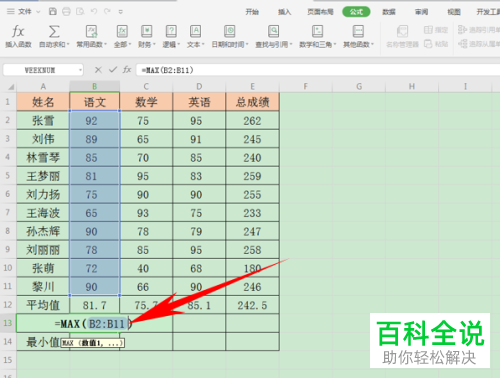The width and height of the screenshot is (500, 378).
Task: Click name cell 黎川
Action: pos(43,286)
